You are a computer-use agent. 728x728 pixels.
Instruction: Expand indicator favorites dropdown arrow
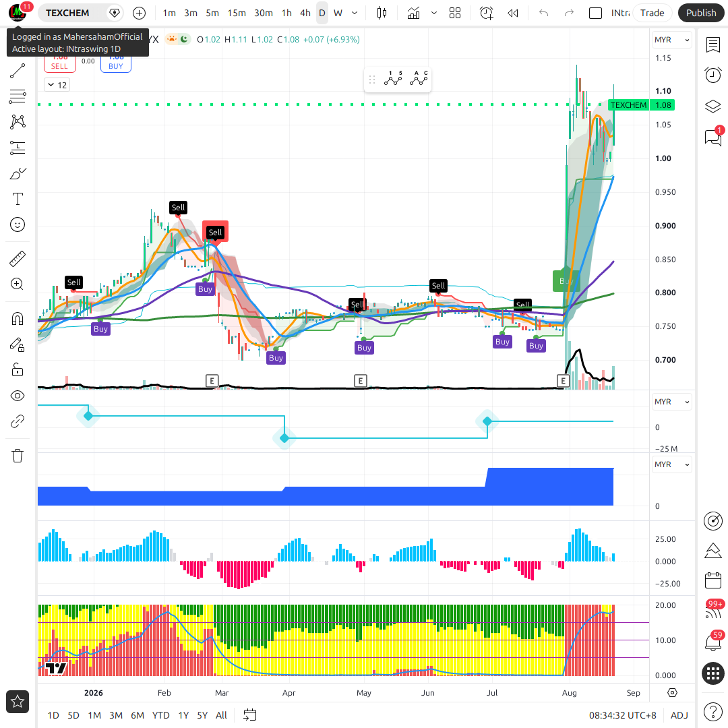(434, 13)
